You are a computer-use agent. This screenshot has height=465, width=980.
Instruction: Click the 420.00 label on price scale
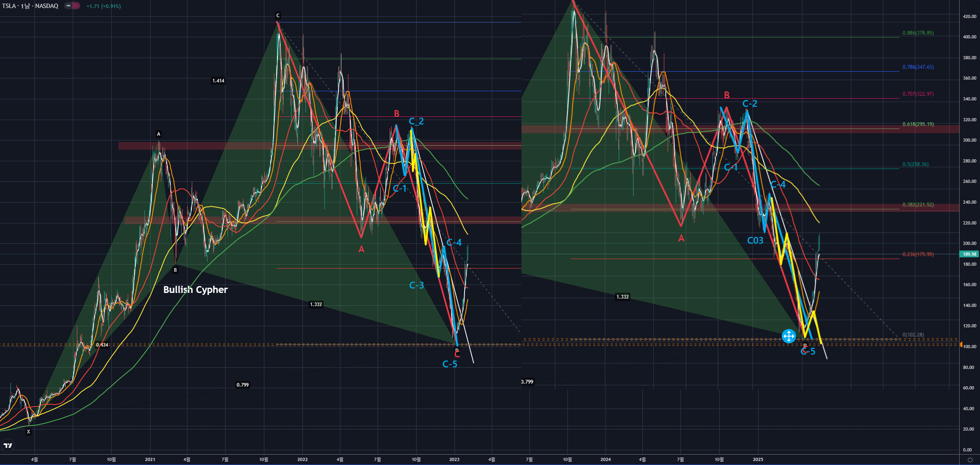click(969, 16)
